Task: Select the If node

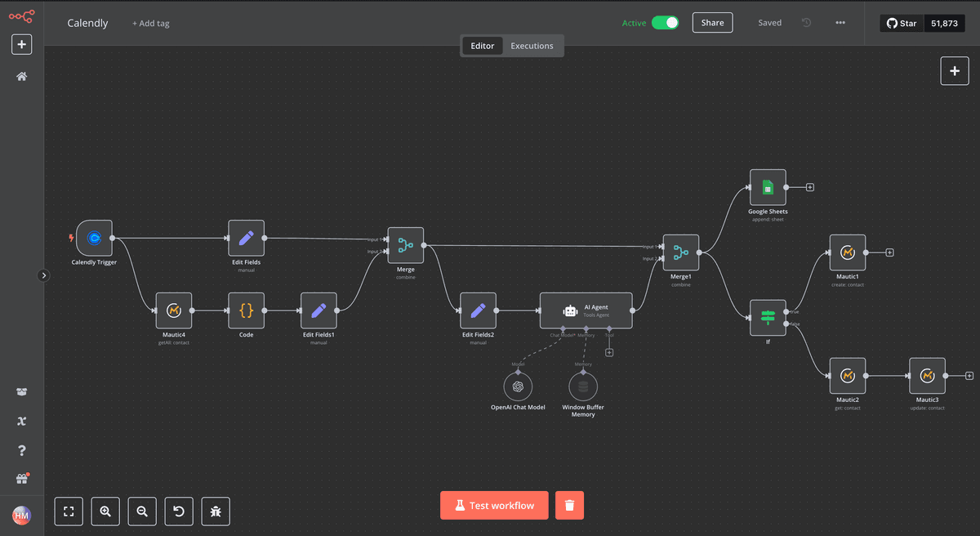Action: pyautogui.click(x=768, y=317)
